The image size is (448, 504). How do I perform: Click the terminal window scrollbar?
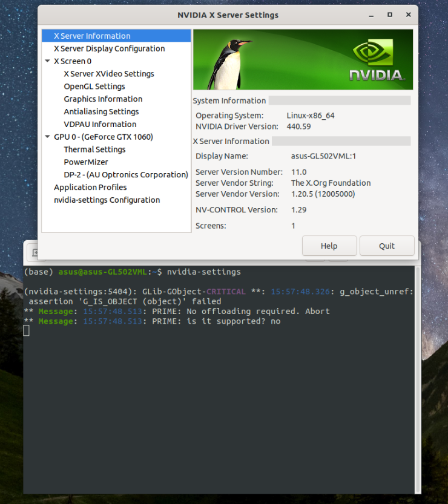(418, 379)
